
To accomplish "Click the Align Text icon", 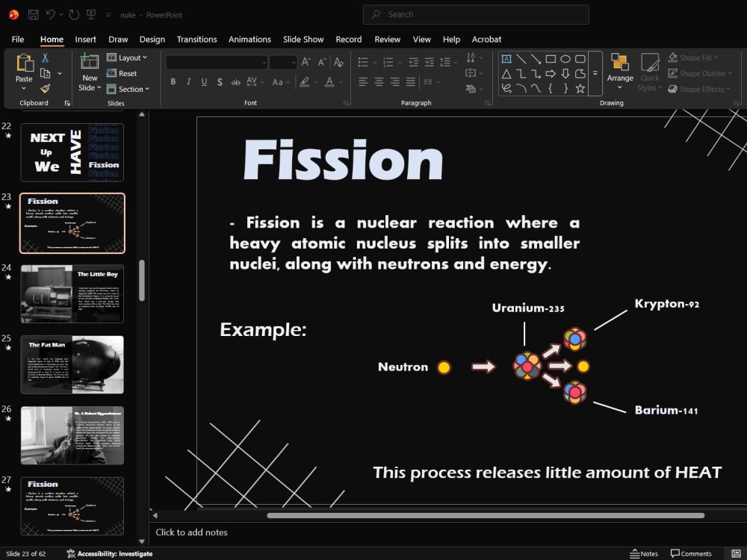I will 471,73.
